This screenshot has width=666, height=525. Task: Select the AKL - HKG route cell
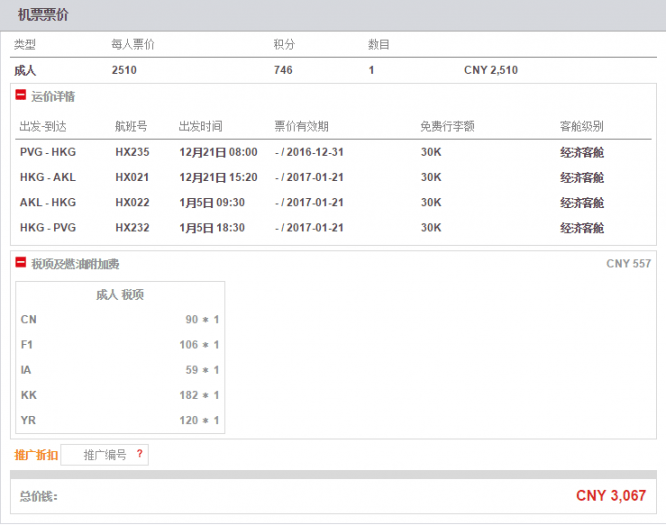(x=48, y=202)
